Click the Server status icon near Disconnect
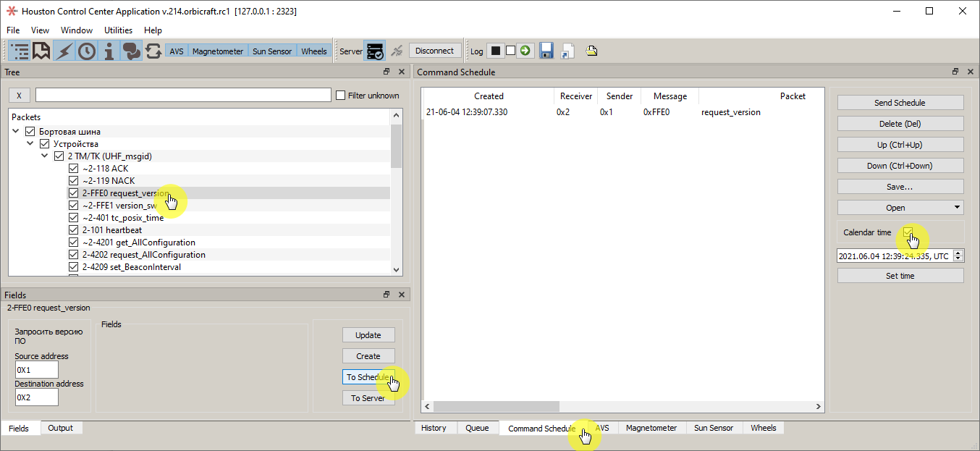 (x=376, y=50)
